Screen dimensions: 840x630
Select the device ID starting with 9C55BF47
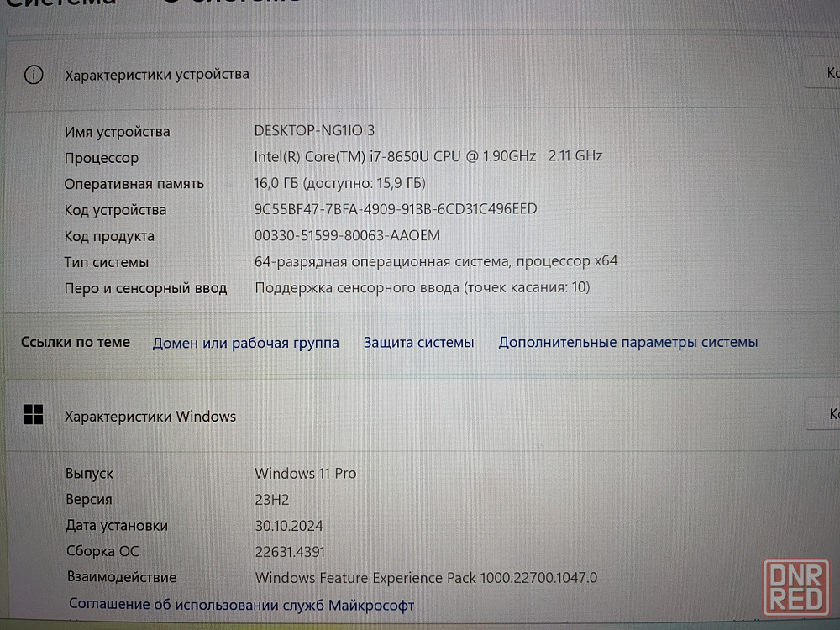(x=396, y=209)
